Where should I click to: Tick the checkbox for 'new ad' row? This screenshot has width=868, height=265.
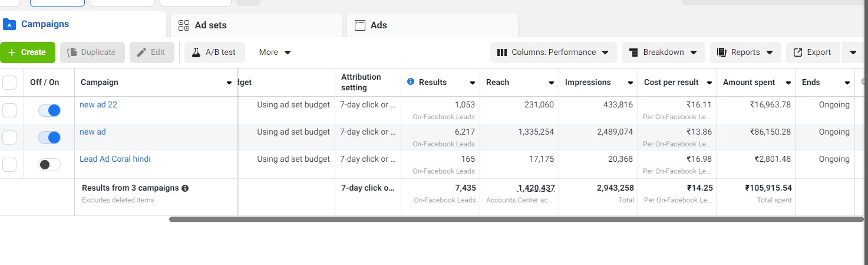click(9, 138)
